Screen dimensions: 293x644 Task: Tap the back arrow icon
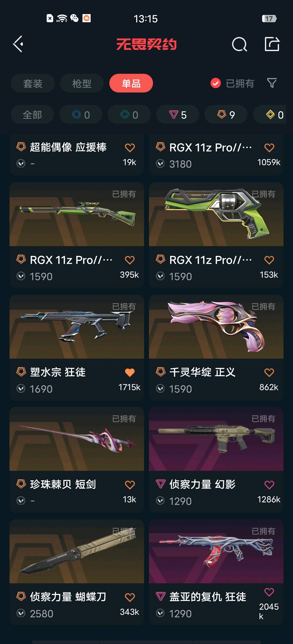[18, 44]
